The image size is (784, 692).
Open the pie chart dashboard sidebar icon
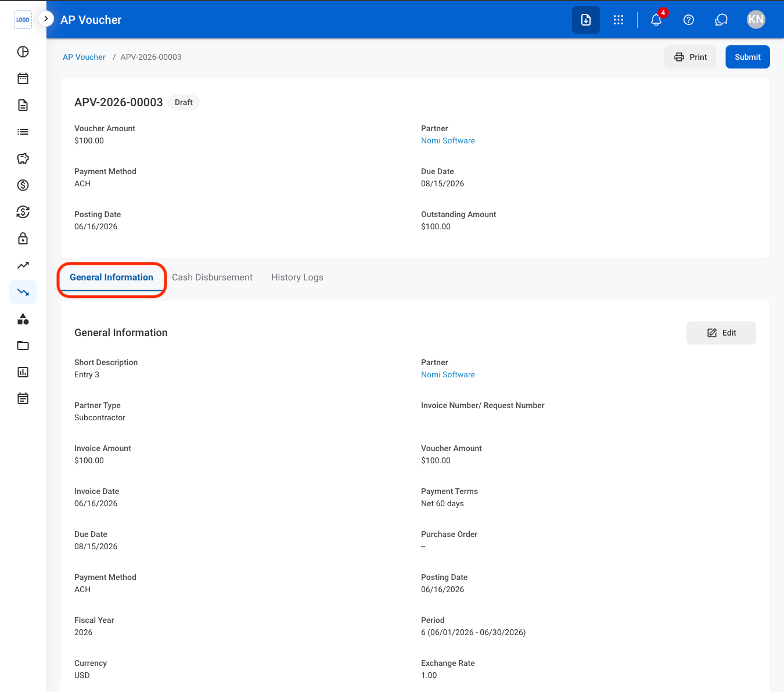point(23,52)
